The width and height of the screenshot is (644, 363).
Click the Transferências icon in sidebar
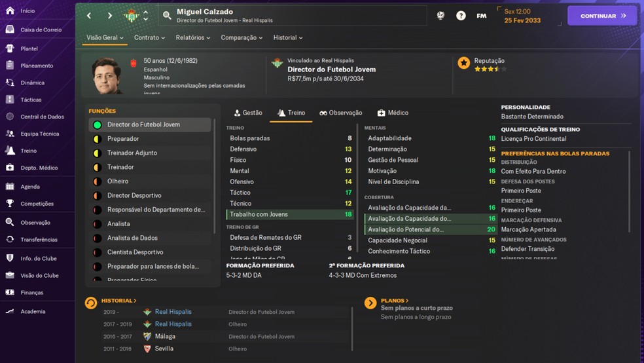click(10, 240)
